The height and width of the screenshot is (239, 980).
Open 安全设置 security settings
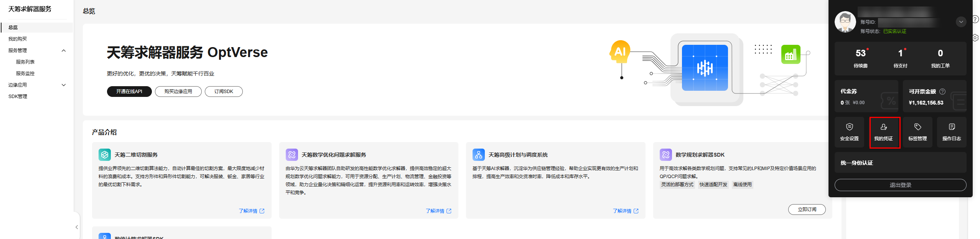pyautogui.click(x=849, y=132)
